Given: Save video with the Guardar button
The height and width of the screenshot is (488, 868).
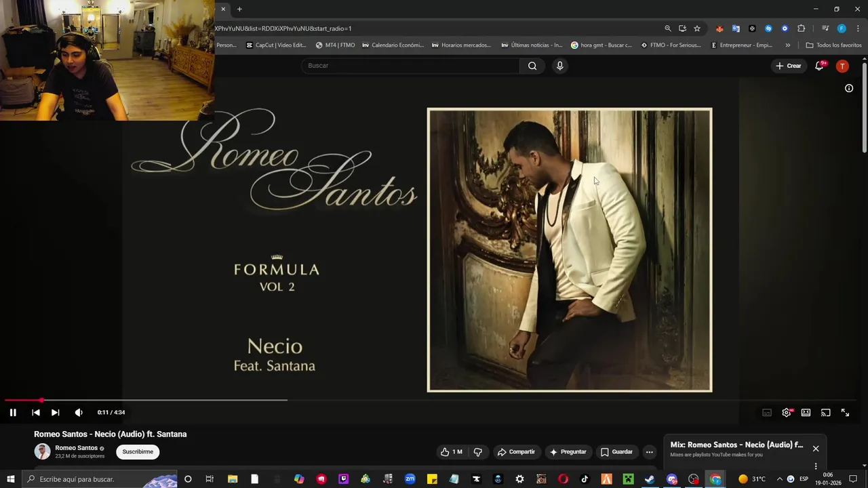Looking at the screenshot, I should point(616,452).
